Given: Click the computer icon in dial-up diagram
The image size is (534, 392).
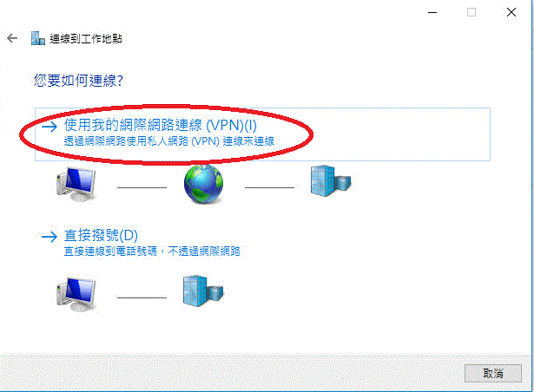Looking at the screenshot, I should [76, 294].
